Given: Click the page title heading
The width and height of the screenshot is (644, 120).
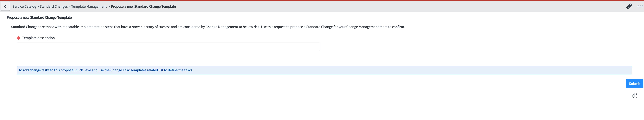Looking at the screenshot, I should (39, 17).
